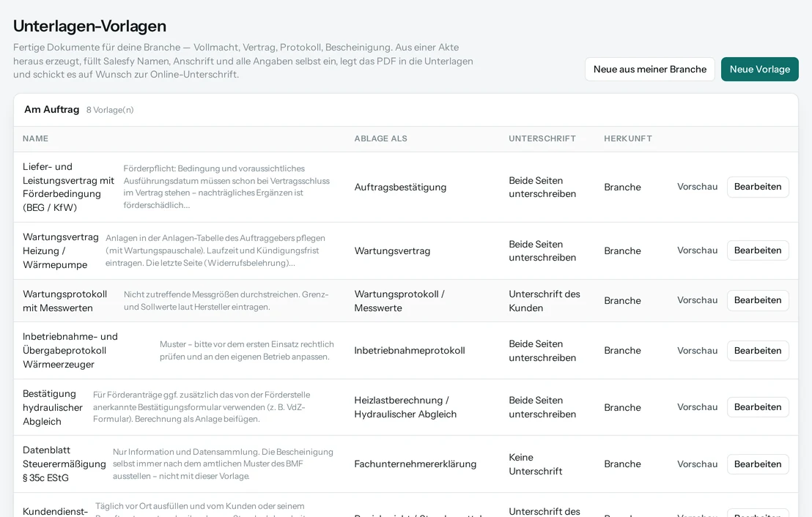Edit the Wartungsvertrag Heizung / Wärmepumpe template
The height and width of the screenshot is (517, 812).
pos(758,250)
